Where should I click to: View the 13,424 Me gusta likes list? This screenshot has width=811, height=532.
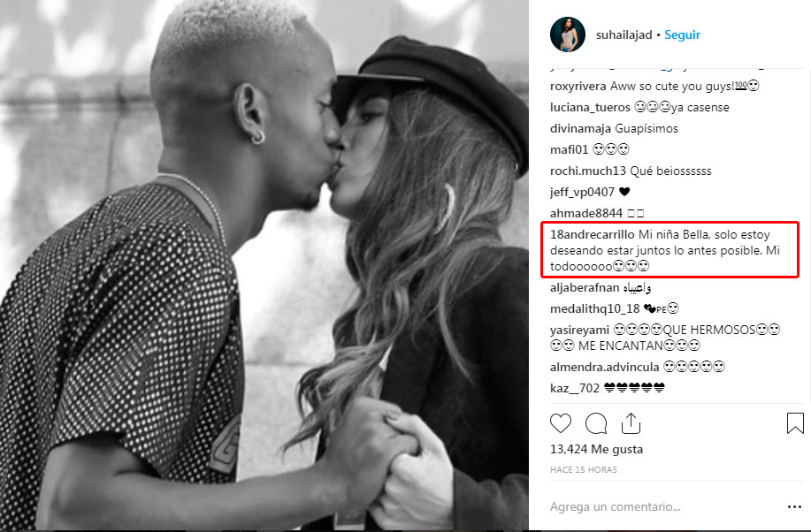[596, 449]
